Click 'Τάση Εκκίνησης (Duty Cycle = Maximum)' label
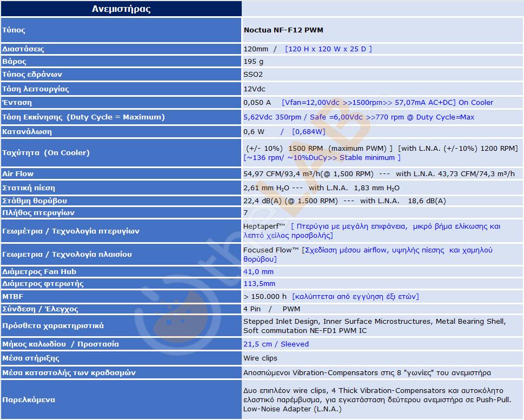 [x=83, y=117]
